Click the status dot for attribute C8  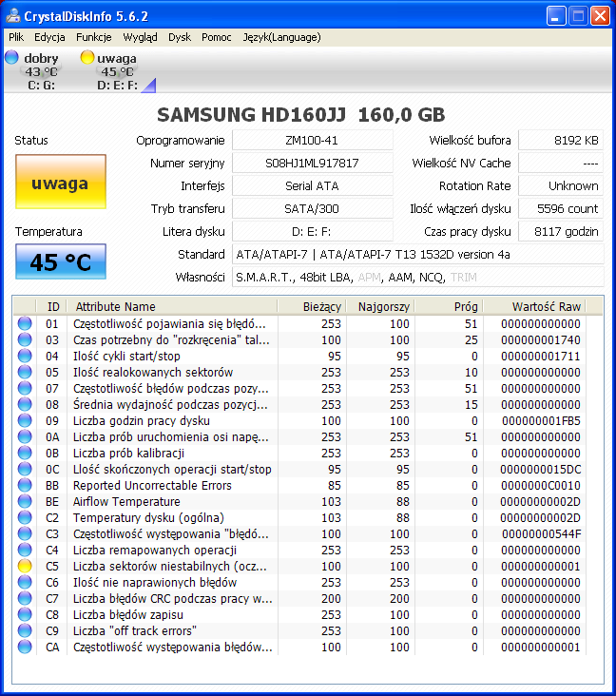point(25,615)
